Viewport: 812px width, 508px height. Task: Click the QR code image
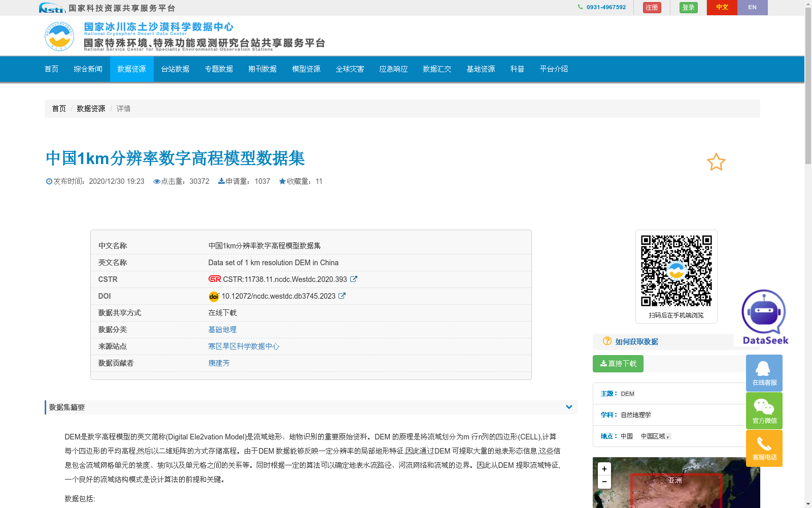click(676, 271)
